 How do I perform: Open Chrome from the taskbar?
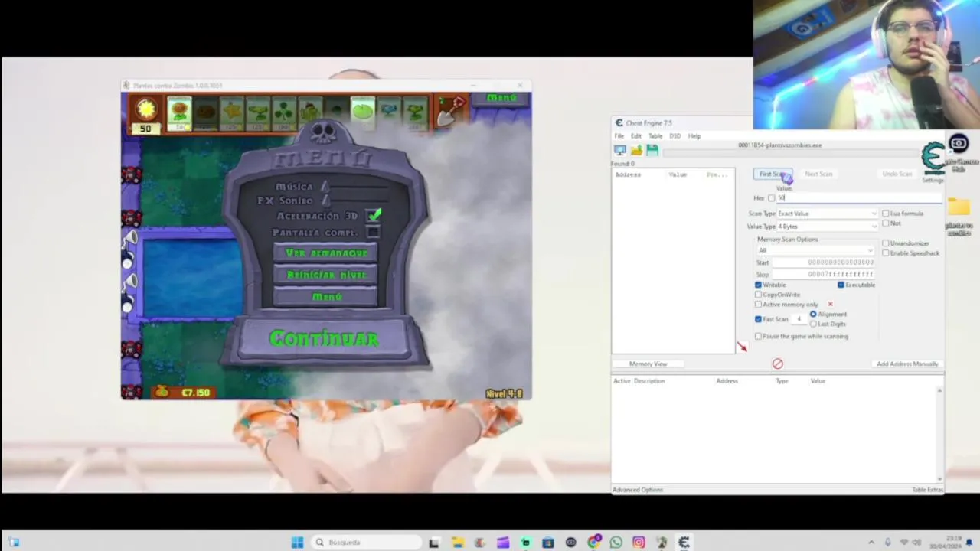tap(594, 543)
